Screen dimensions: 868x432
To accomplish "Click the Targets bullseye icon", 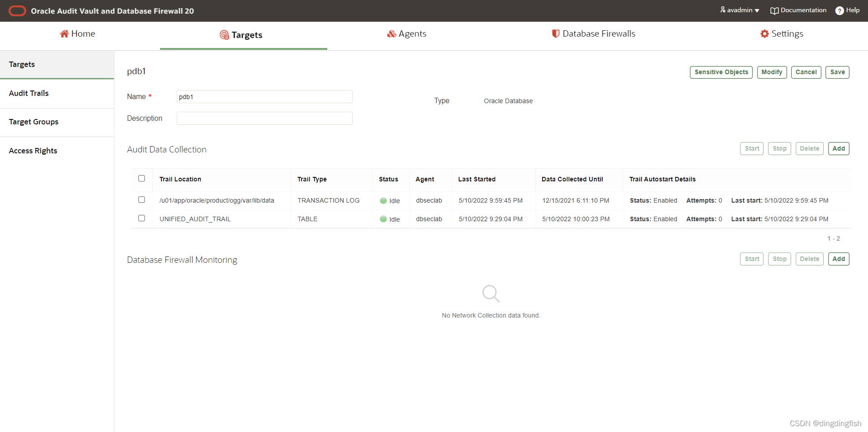I will [224, 35].
